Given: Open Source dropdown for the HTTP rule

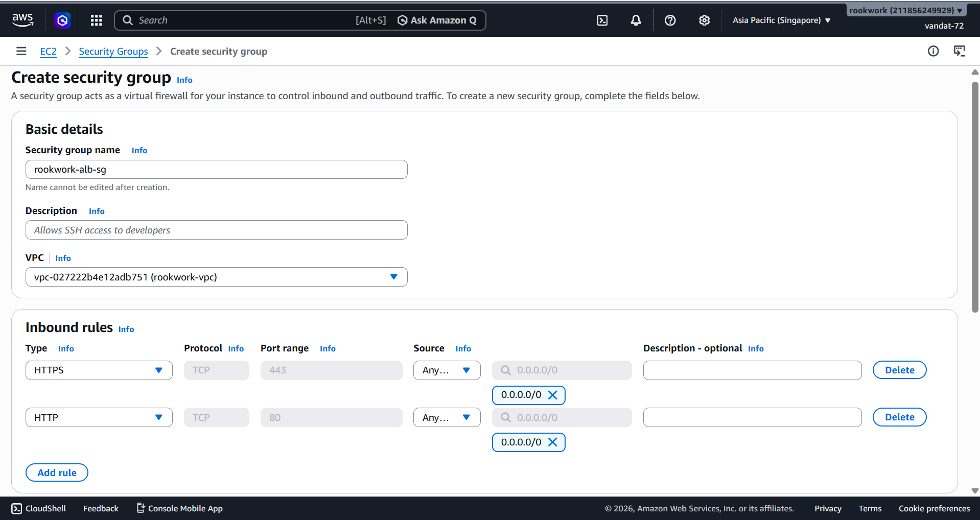Looking at the screenshot, I should (447, 417).
